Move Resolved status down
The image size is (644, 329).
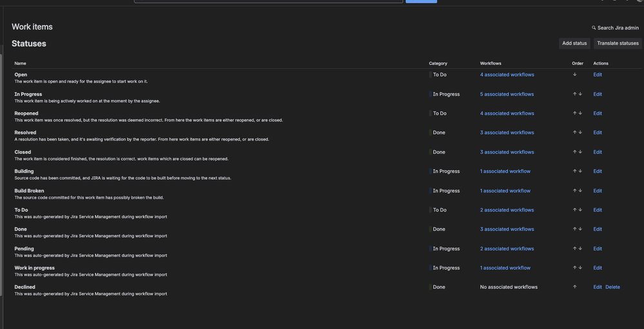(x=580, y=132)
